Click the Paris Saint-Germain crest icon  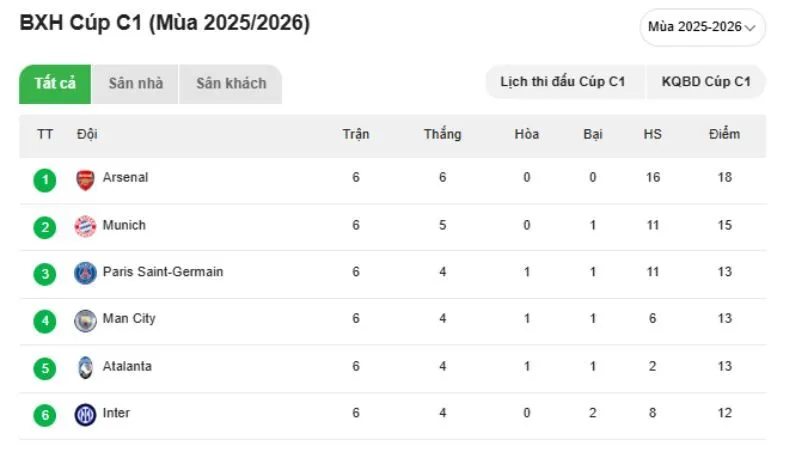point(85,273)
